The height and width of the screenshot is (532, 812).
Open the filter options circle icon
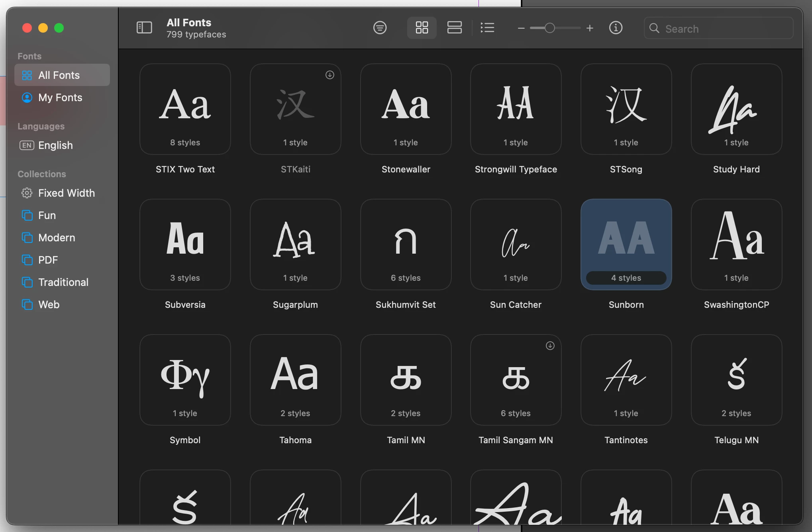point(380,28)
